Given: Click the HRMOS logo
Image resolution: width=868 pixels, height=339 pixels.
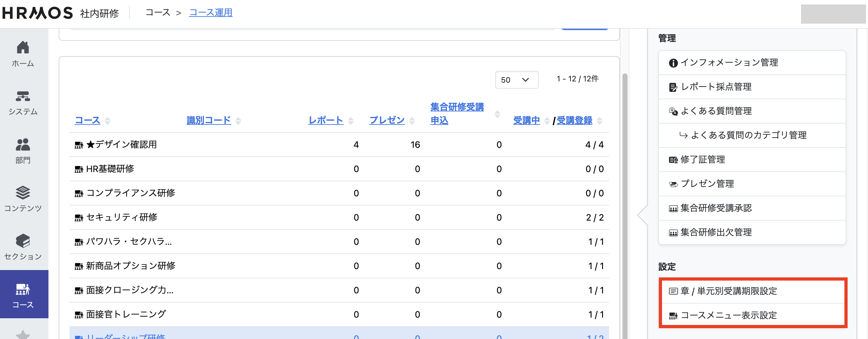Looking at the screenshot, I should pyautogui.click(x=37, y=13).
